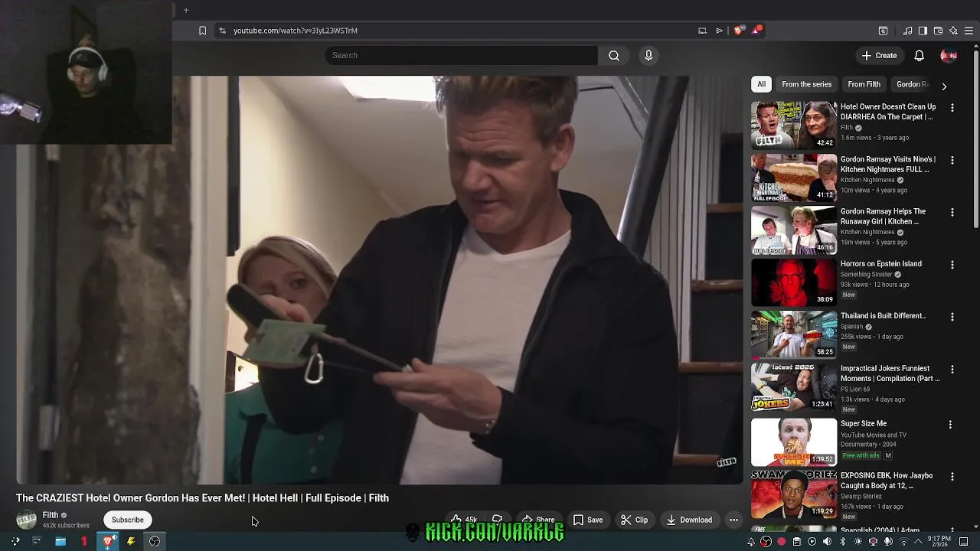Screen dimensions: 980x551
Task: Click the URL in address bar
Action: pyautogui.click(x=296, y=31)
